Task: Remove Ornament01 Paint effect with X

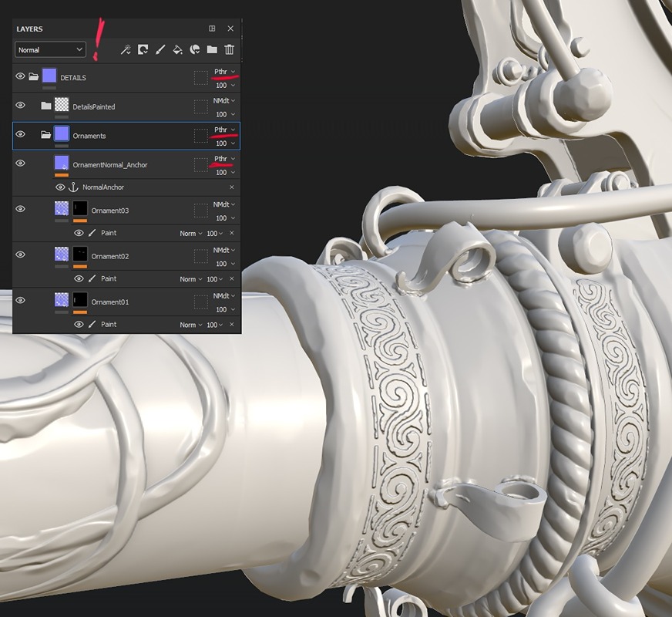Action: [x=232, y=325]
